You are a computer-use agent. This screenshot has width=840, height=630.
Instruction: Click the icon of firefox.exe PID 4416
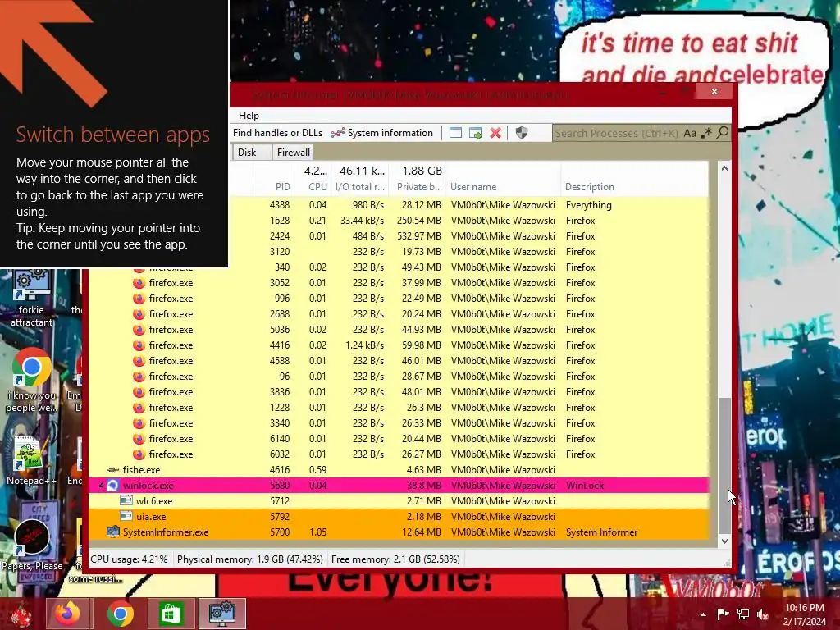(139, 345)
